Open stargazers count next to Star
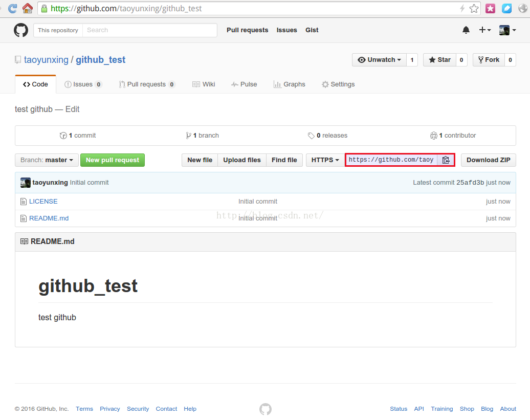This screenshot has height=420, width=530. pos(461,60)
